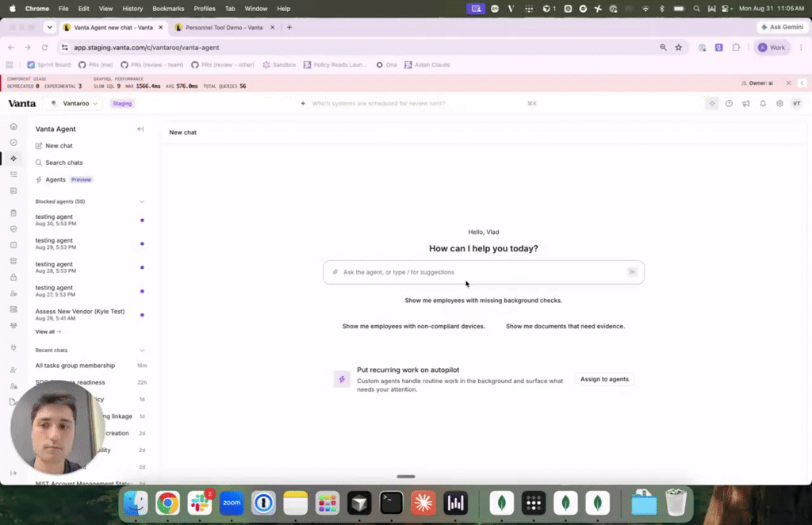
Task: Open Aidan Claude bookmark
Action: [x=427, y=65]
